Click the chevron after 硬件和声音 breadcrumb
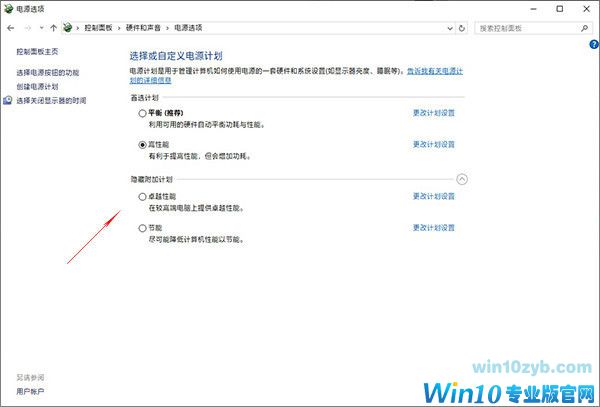600x407 pixels. pos(167,28)
